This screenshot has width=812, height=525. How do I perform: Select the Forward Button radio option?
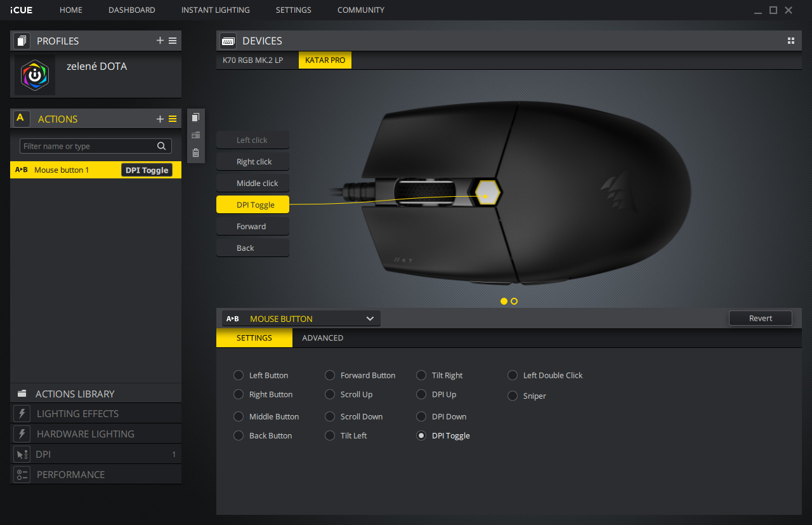click(330, 375)
